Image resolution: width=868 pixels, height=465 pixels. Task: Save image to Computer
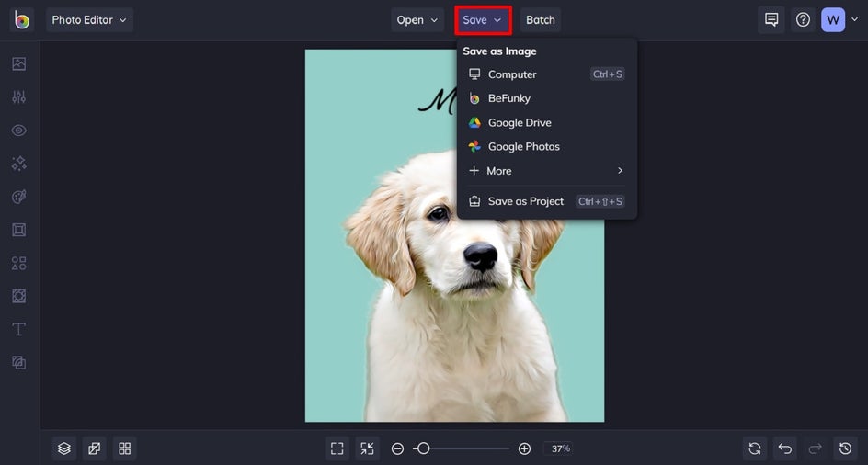tap(547, 74)
